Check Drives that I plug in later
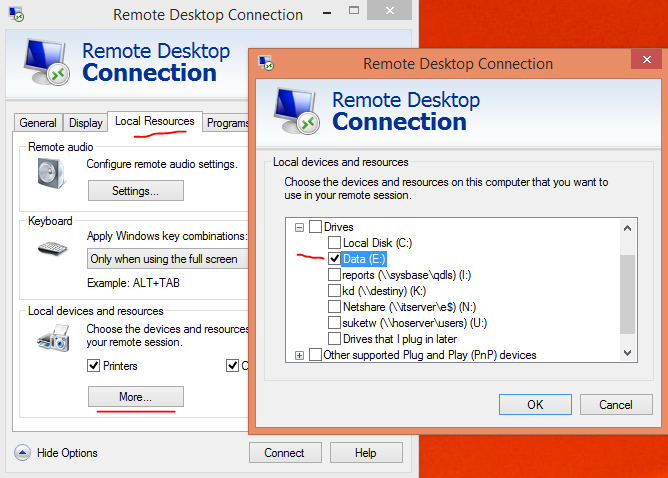Screen dimensions: 668x478 pos(334,339)
